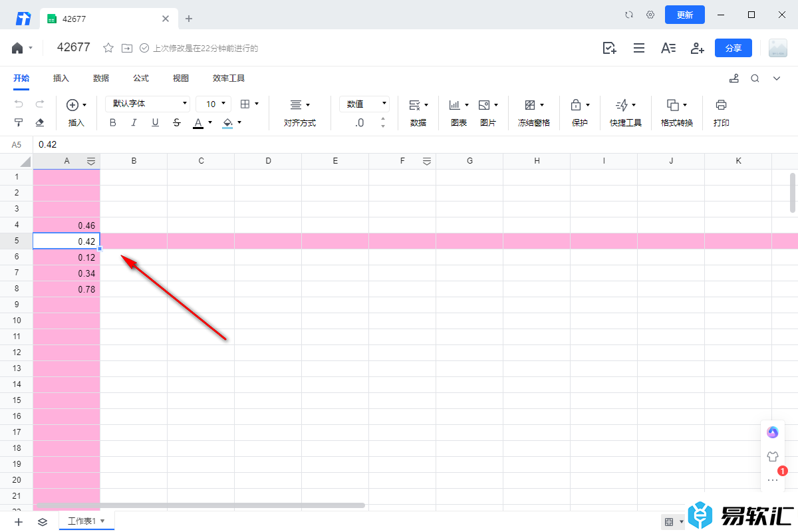Click the undo arrow icon
Image resolution: width=798 pixels, height=532 pixels.
coord(19,104)
